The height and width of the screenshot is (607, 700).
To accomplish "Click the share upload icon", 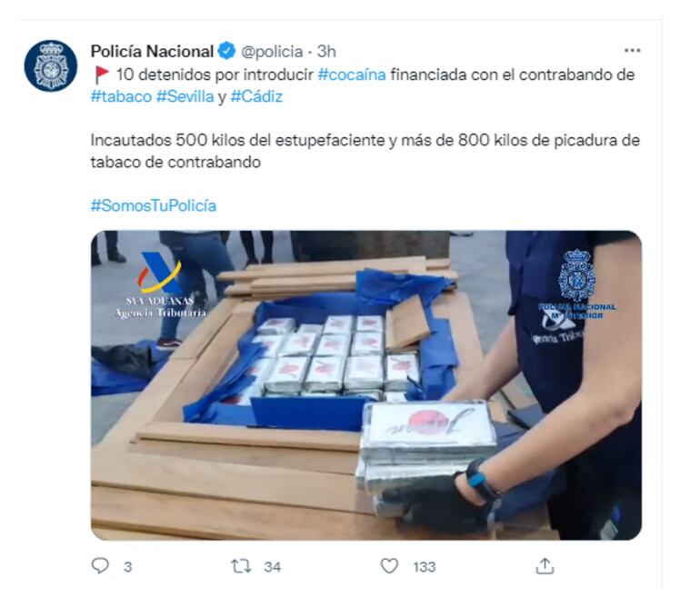I will point(545,566).
